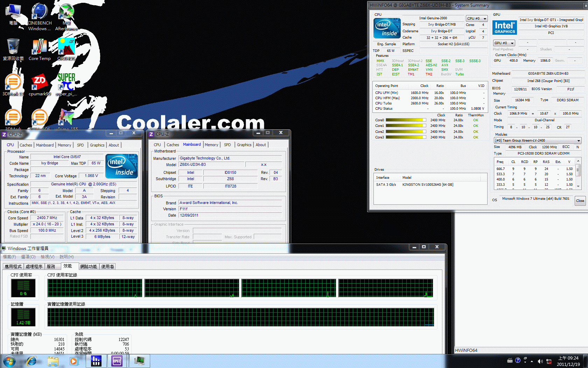Select the KINGSTON SV100S264G drive row
Screen dimensions: 588x368
click(430, 185)
